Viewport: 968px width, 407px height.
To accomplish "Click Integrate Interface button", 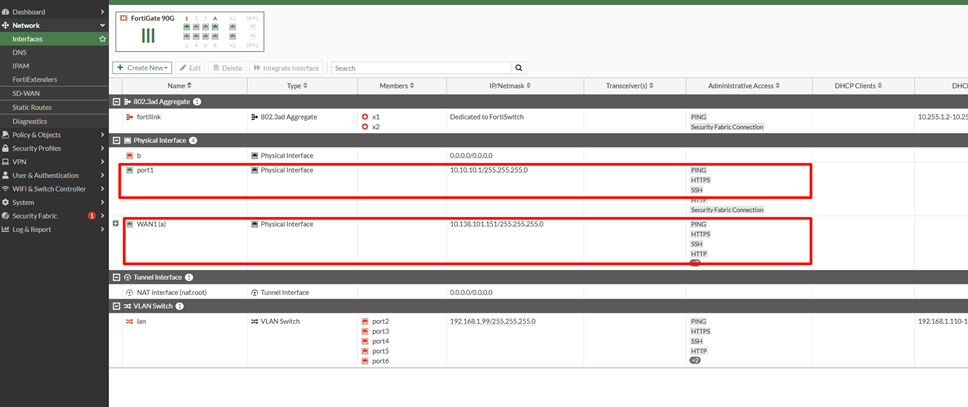I will click(x=286, y=68).
